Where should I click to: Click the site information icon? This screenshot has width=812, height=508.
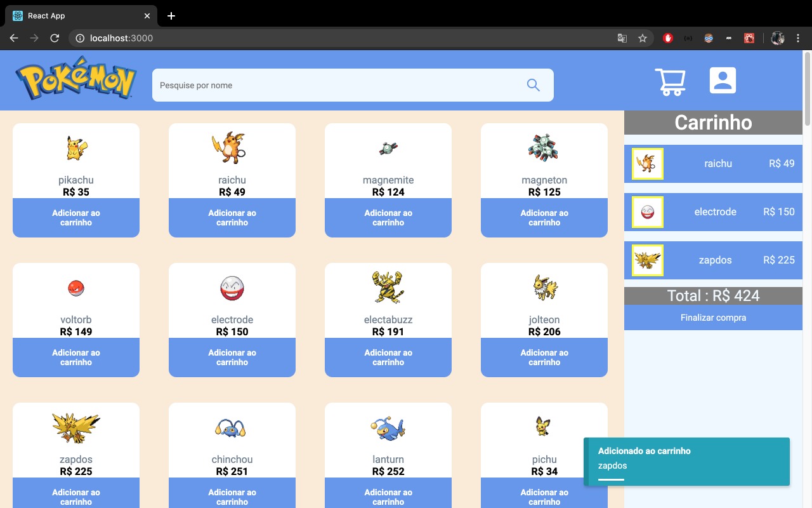coord(80,38)
